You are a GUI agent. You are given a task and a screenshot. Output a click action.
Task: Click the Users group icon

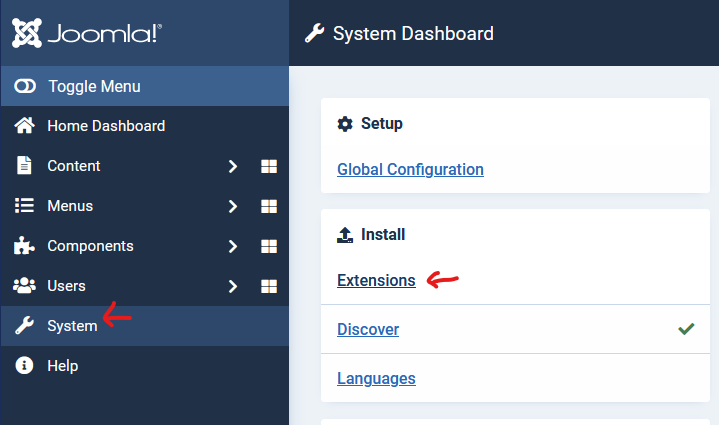[x=24, y=286]
